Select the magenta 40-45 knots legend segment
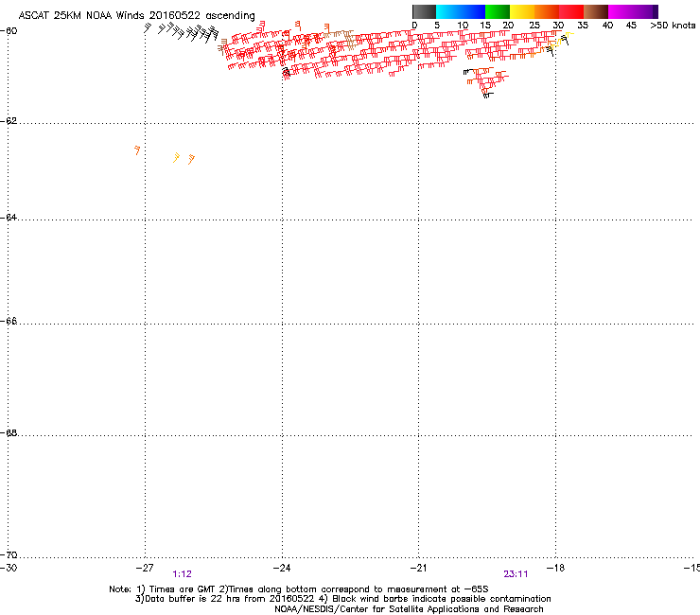 point(621,11)
